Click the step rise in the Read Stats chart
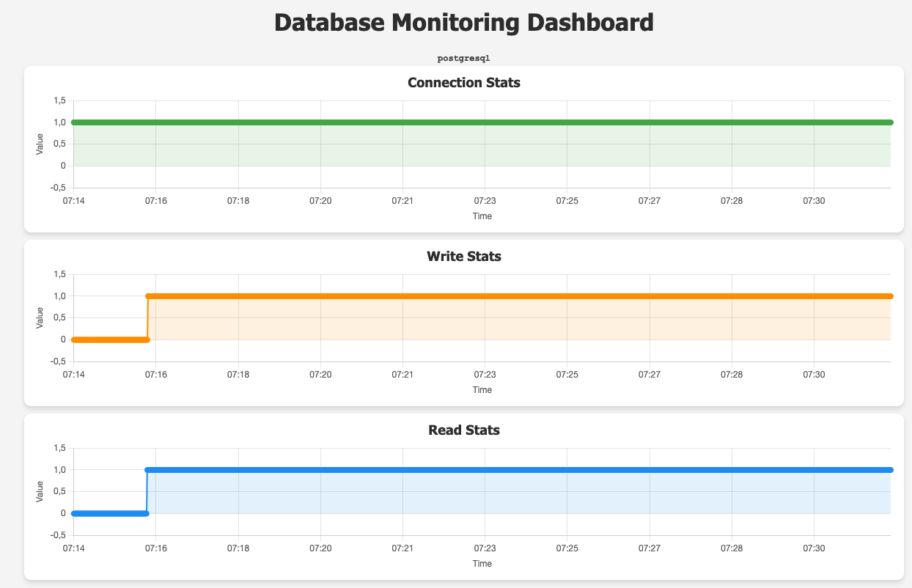The height and width of the screenshot is (588, 912). point(146,490)
